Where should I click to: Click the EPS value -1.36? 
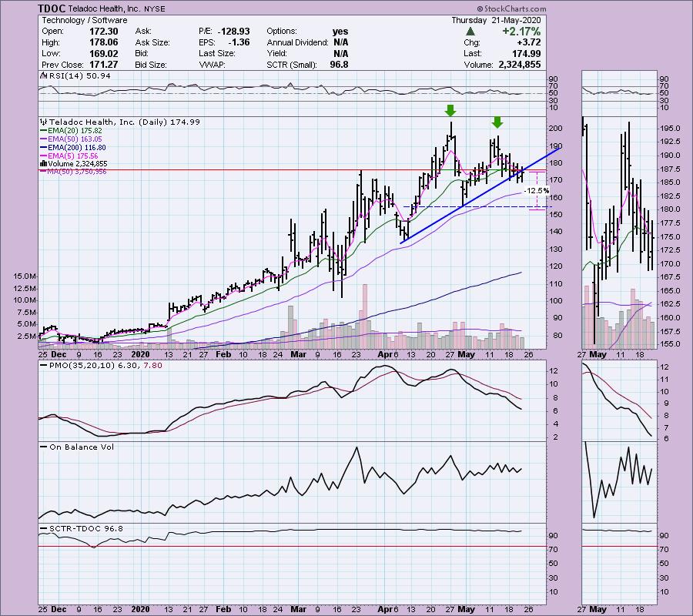239,42
